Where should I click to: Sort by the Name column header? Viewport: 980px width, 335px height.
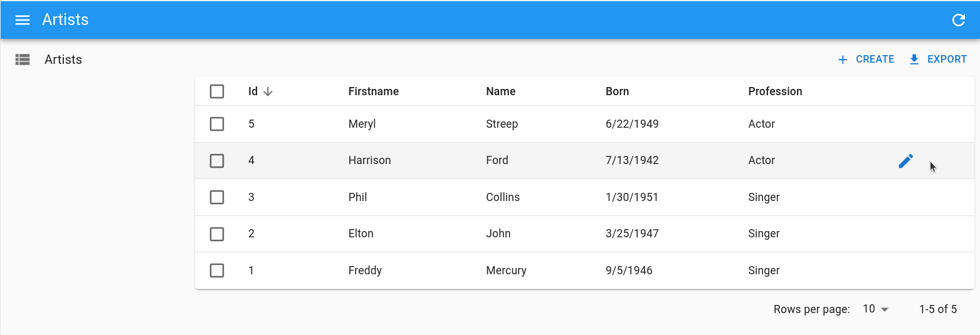(500, 91)
